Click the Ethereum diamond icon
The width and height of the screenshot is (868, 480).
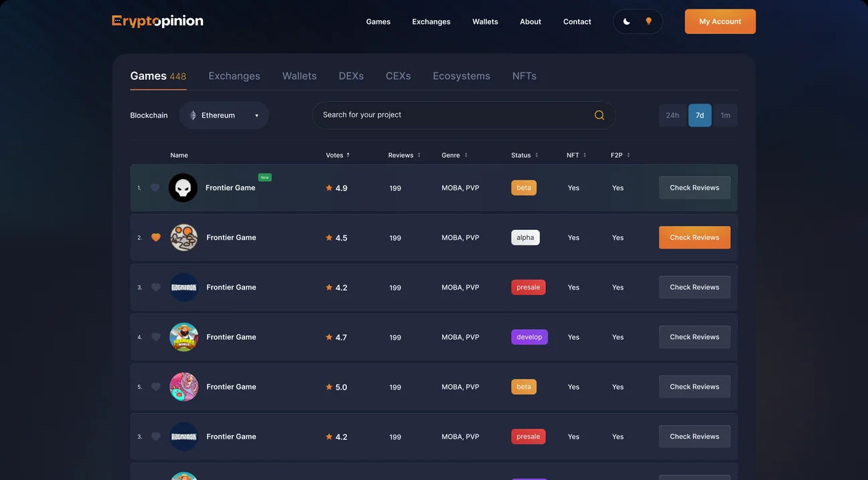(x=194, y=115)
